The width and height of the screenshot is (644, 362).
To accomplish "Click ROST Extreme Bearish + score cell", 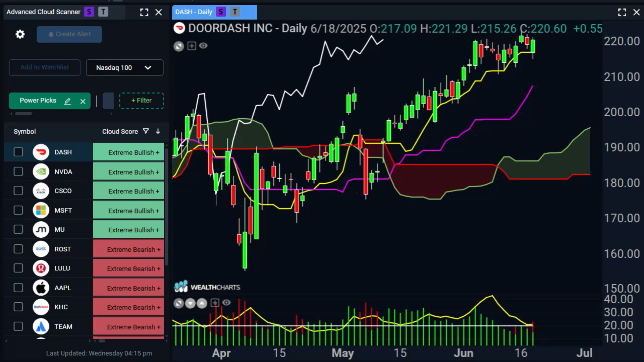I will pos(128,249).
